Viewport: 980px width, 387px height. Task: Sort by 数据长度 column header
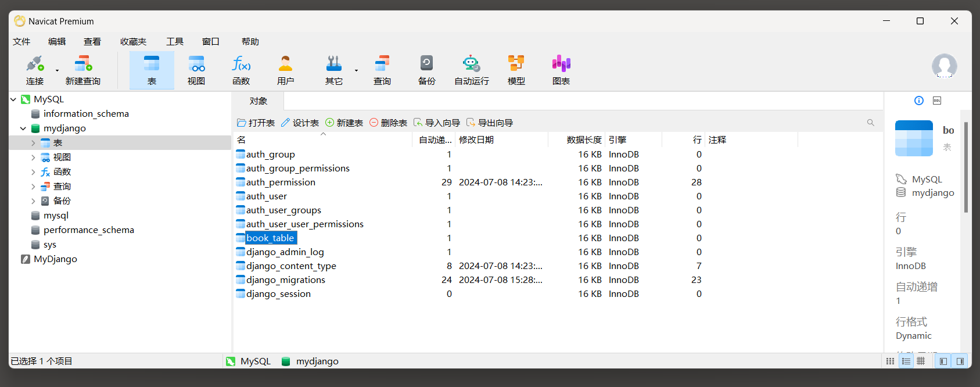click(577, 140)
